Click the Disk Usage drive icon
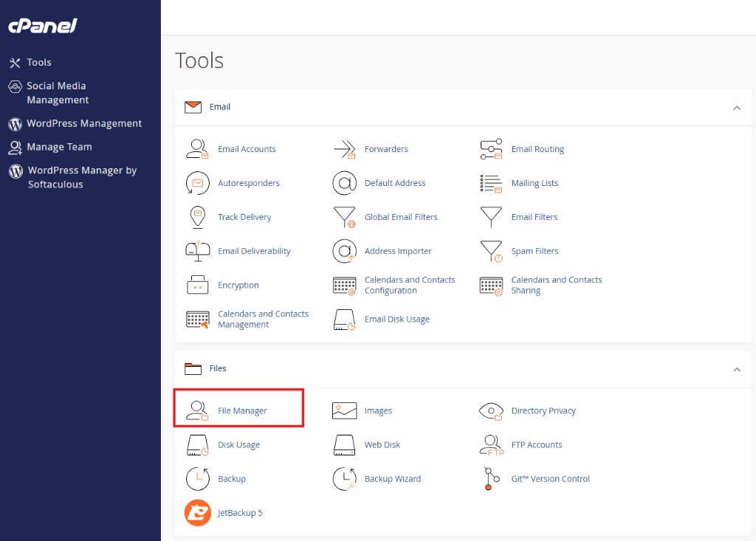This screenshot has width=756, height=541. click(x=197, y=445)
